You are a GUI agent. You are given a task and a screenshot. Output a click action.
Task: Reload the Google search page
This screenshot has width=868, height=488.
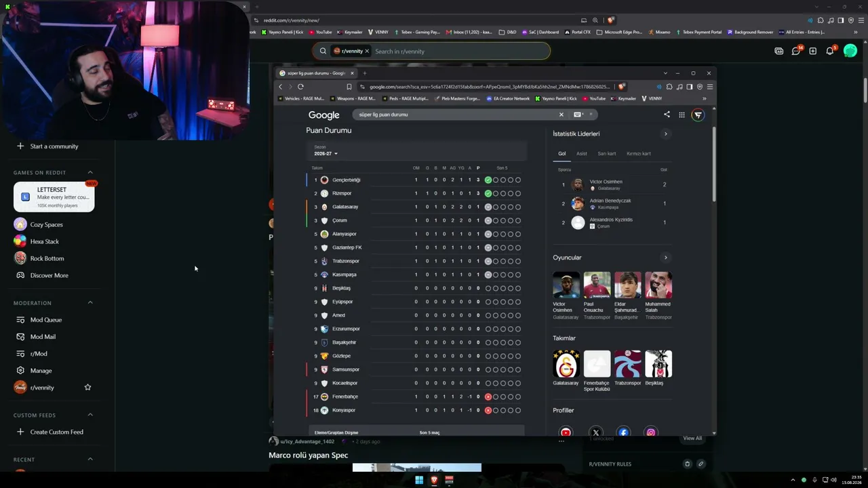(x=300, y=87)
